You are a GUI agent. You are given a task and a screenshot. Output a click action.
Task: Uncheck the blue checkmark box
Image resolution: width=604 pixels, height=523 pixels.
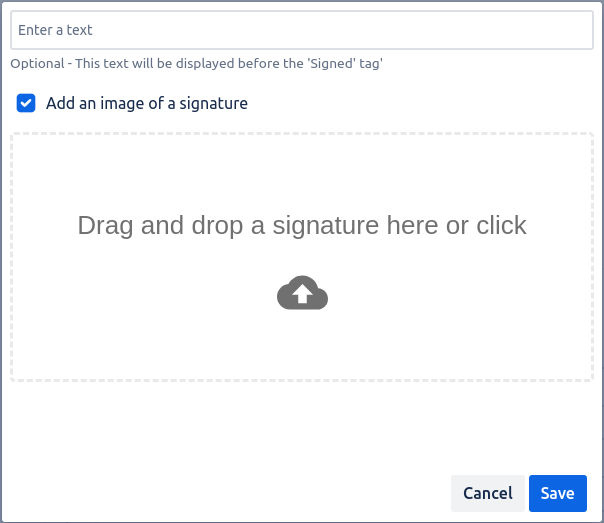(26, 103)
